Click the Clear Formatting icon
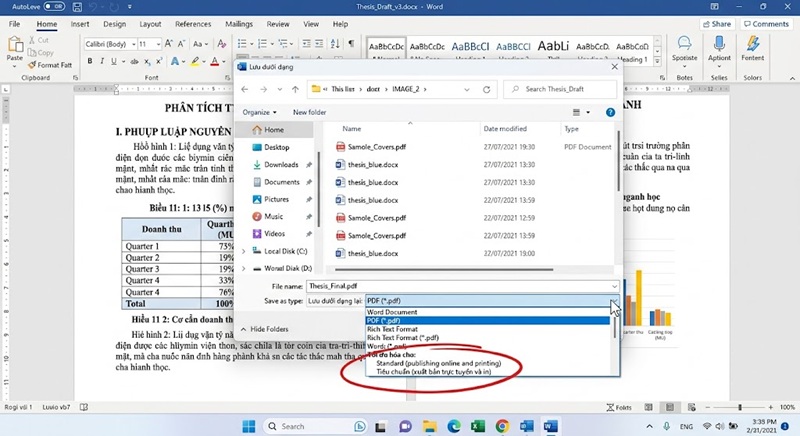Viewport: 800px width, 436px height. [x=221, y=44]
